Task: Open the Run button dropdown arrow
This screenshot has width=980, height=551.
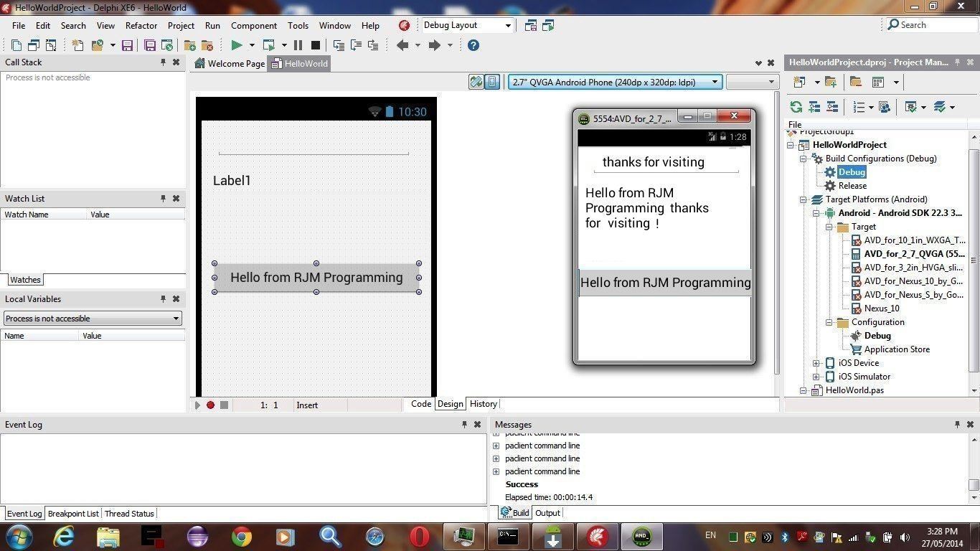Action: tap(252, 45)
